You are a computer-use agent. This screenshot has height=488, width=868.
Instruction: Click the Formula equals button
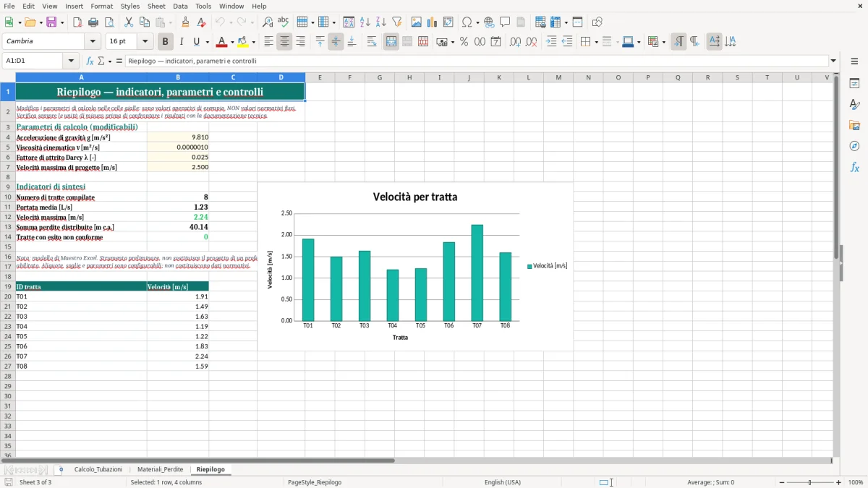click(119, 61)
